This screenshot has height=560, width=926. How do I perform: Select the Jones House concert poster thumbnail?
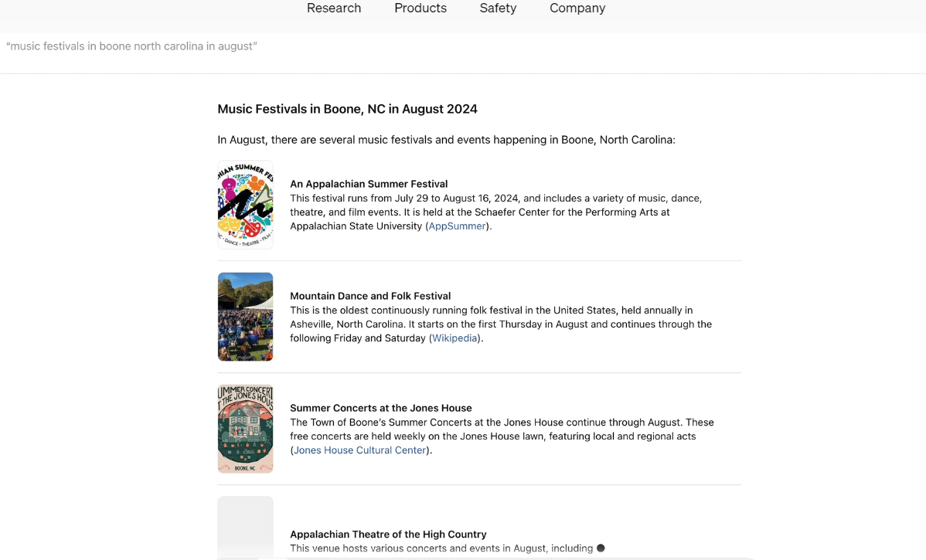point(246,429)
